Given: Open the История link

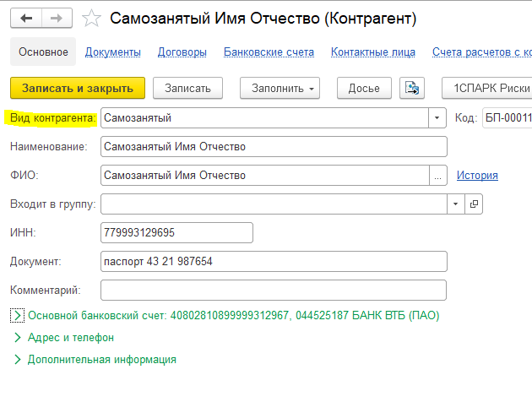Looking at the screenshot, I should tap(477, 175).
